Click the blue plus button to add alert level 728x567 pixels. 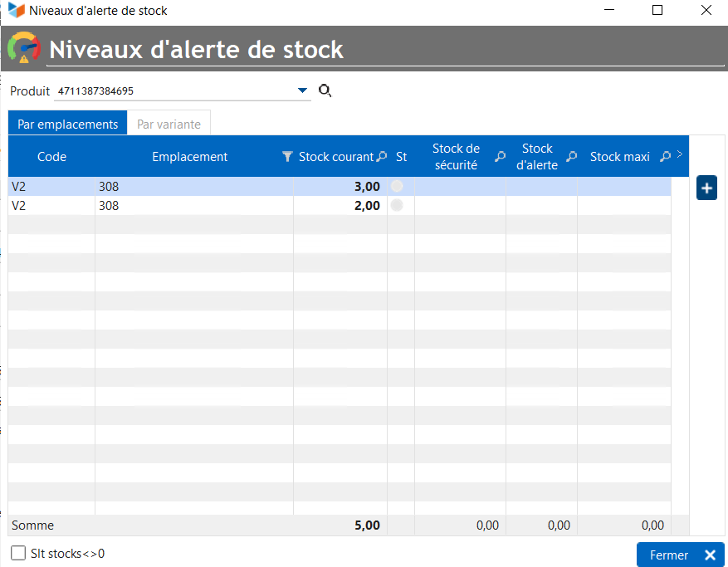tap(706, 188)
